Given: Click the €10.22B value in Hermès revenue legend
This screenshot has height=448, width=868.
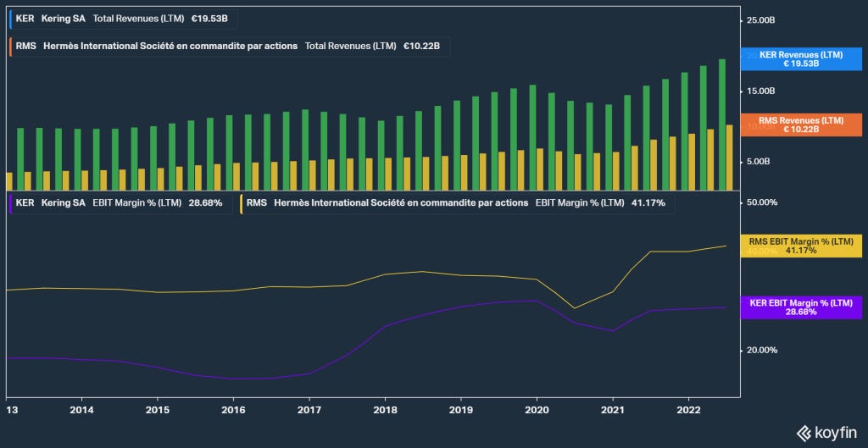Looking at the screenshot, I should [421, 47].
